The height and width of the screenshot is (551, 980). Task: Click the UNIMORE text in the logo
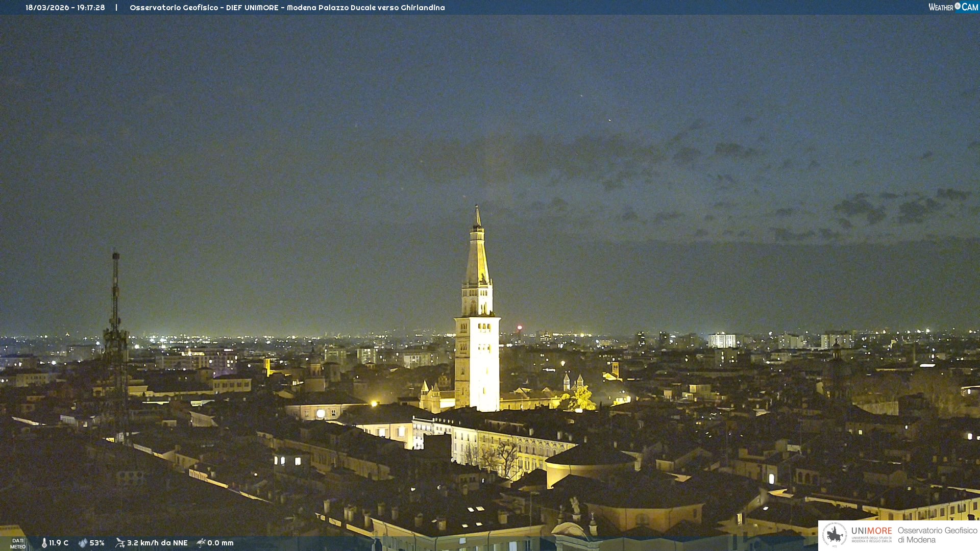point(871,531)
